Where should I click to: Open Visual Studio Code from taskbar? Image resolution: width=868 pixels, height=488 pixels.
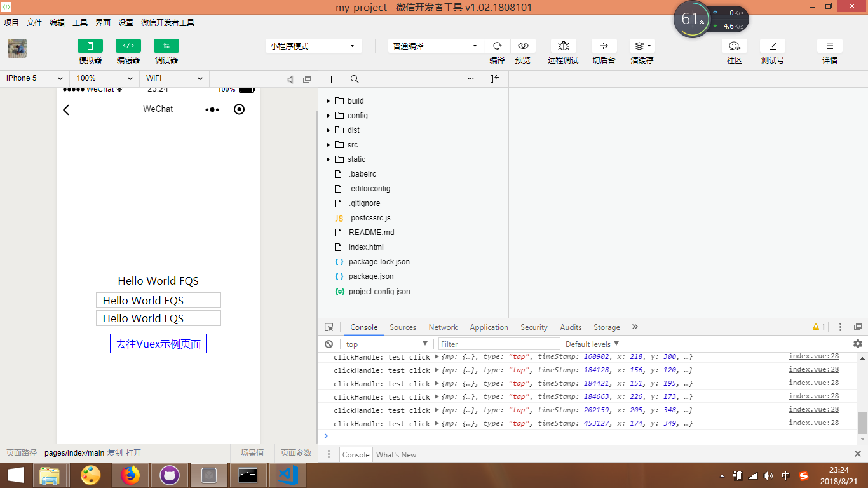click(288, 475)
